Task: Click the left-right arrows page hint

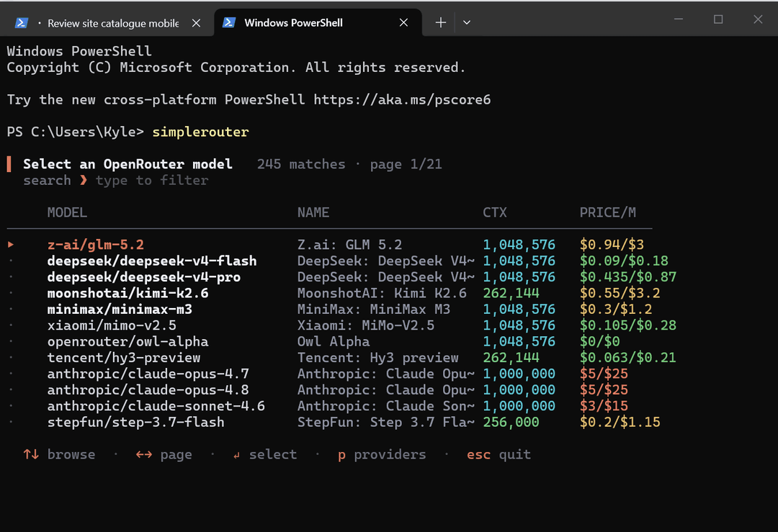Action: (x=164, y=454)
